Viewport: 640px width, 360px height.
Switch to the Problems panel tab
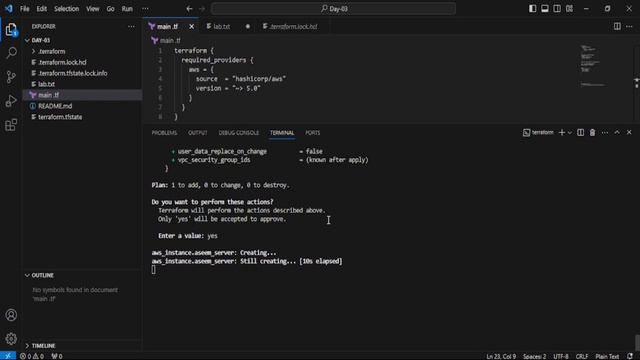[x=164, y=133]
